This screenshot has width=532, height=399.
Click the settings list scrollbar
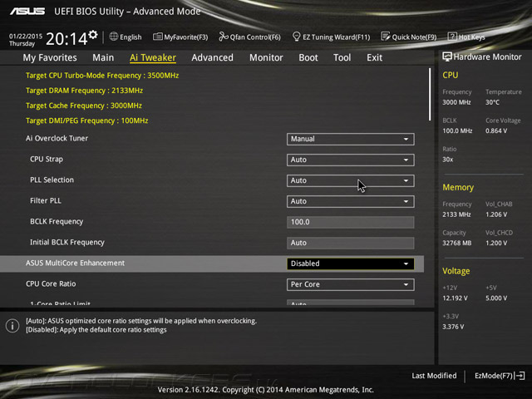pos(430,94)
